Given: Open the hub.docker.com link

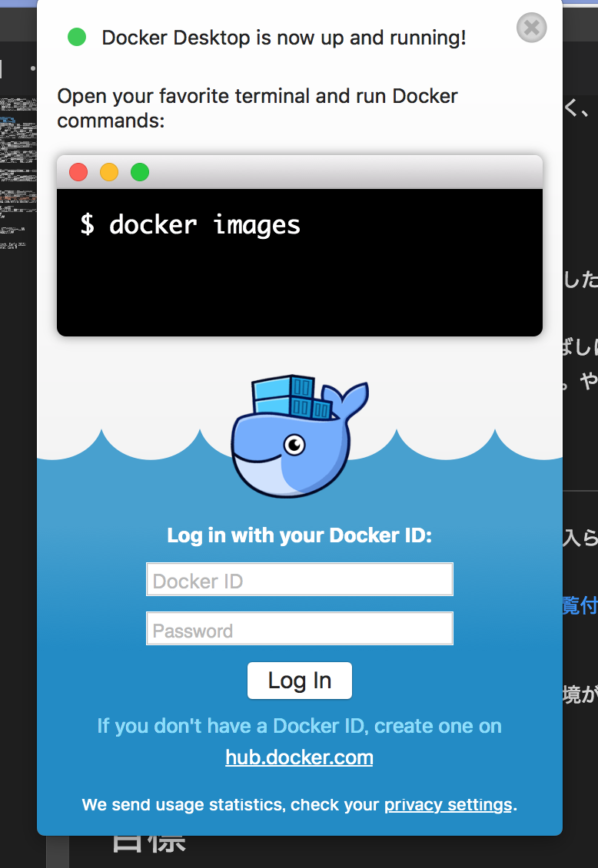Looking at the screenshot, I should pos(299,757).
